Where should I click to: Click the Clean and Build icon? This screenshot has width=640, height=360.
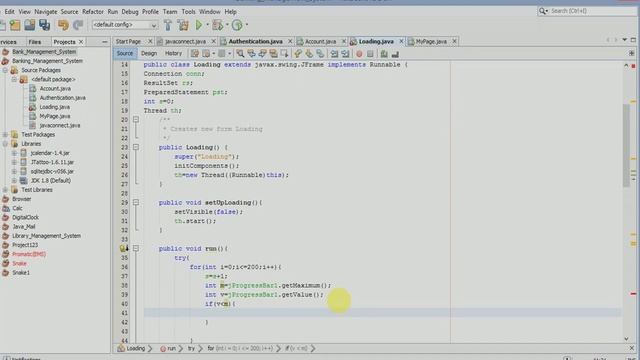pyautogui.click(x=183, y=25)
